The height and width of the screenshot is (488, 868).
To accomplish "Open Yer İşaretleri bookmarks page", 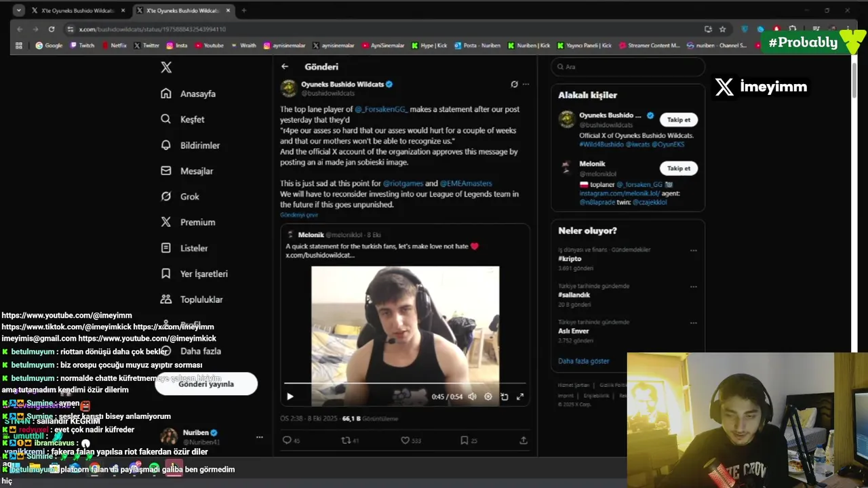I will click(x=194, y=274).
